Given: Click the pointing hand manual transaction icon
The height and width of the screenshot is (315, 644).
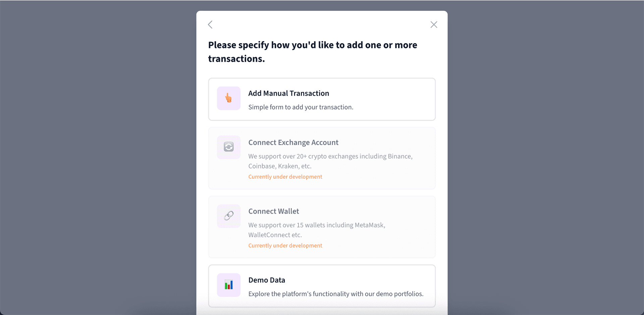Looking at the screenshot, I should (x=229, y=98).
